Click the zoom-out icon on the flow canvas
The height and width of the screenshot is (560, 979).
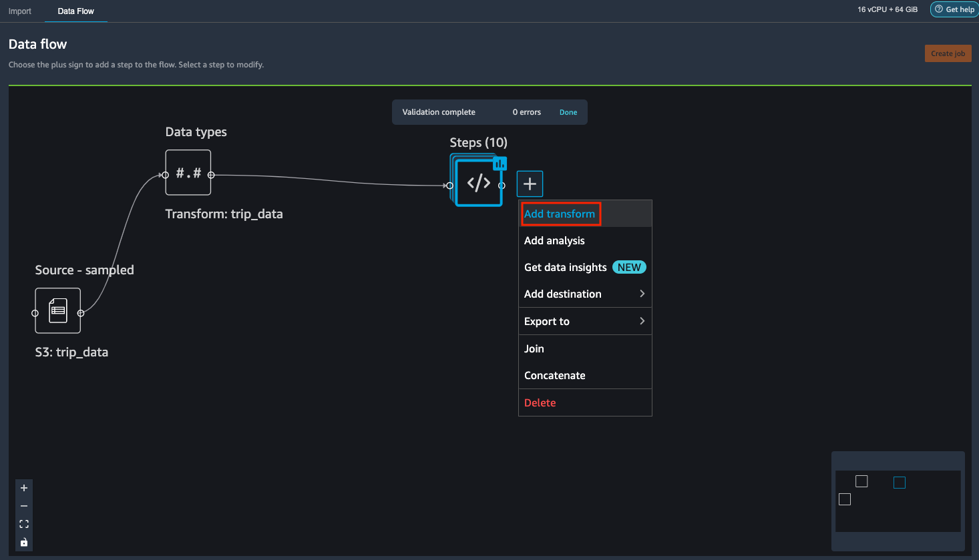pos(23,506)
